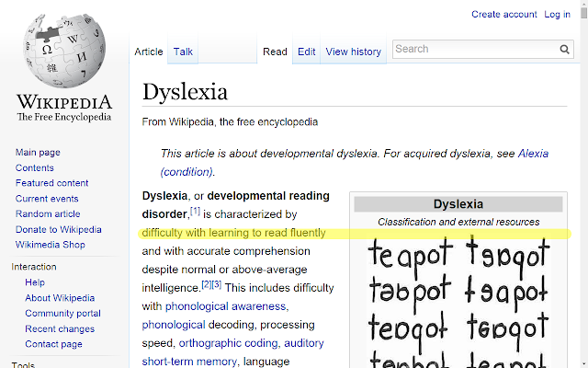Follow the phonological awareness link
Viewport: 588px width, 368px height.
(x=225, y=306)
